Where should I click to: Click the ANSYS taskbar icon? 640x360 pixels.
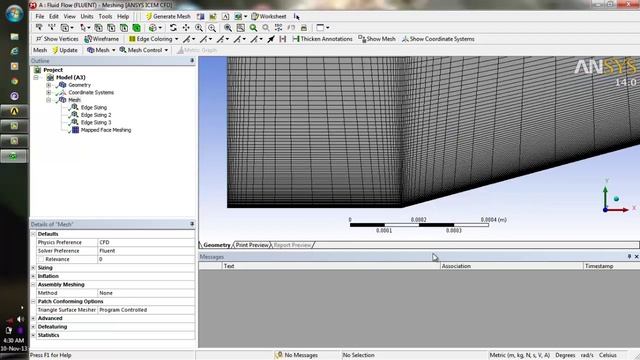[14, 111]
